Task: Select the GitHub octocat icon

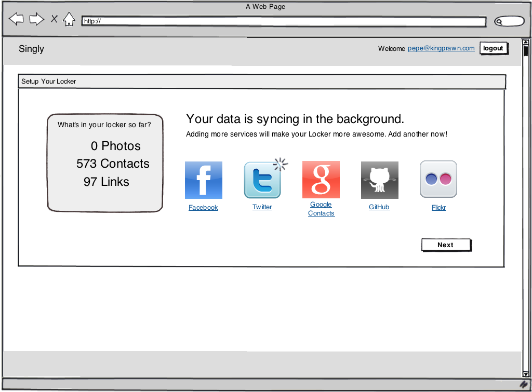Action: coord(380,180)
